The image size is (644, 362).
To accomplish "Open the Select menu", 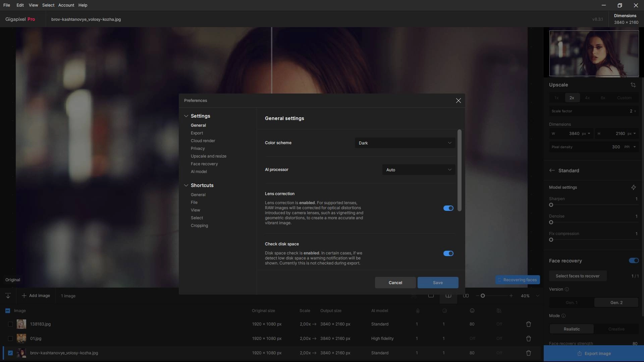I will point(48,5).
